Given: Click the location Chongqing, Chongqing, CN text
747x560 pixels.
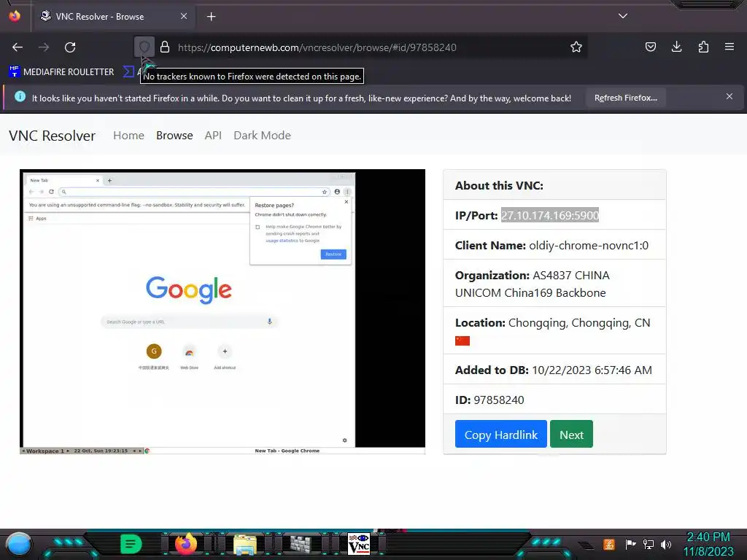Looking at the screenshot, I should pyautogui.click(x=579, y=323).
